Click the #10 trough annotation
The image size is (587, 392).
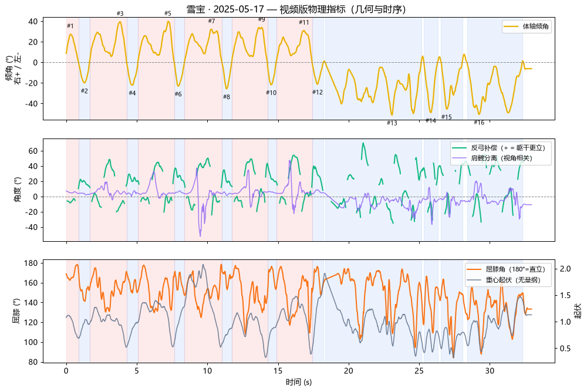click(271, 93)
